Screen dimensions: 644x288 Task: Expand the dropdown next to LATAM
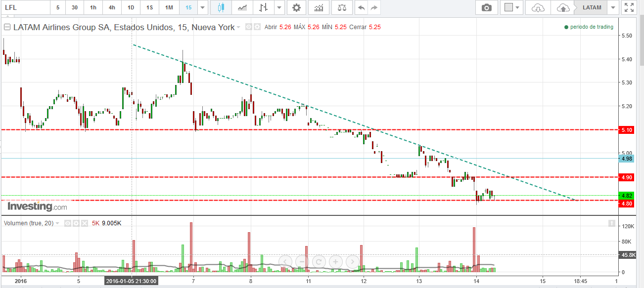point(613,7)
